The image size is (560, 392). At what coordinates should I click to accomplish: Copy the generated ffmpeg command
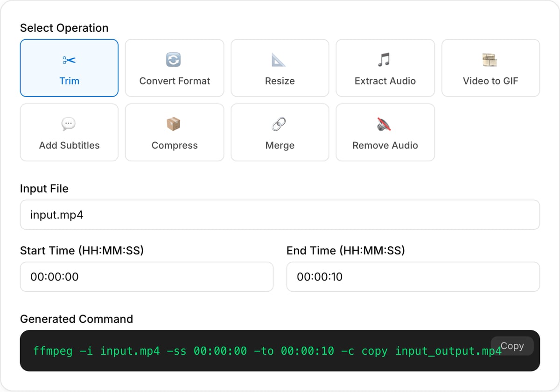pos(512,346)
